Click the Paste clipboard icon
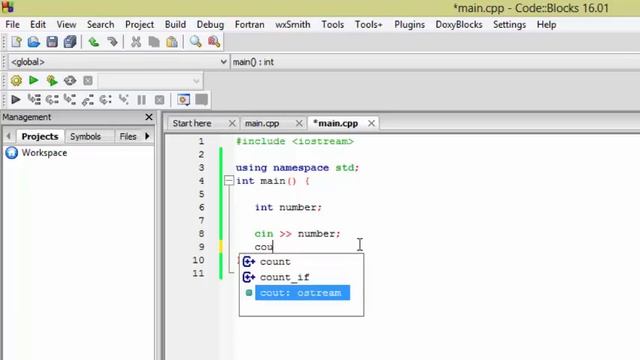Screen dimensions: 640x360 [172, 42]
